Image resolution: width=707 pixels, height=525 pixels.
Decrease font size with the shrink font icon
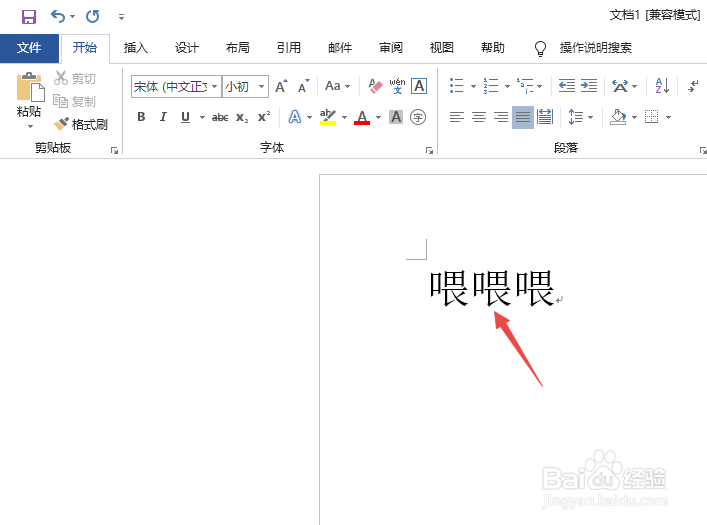[303, 86]
